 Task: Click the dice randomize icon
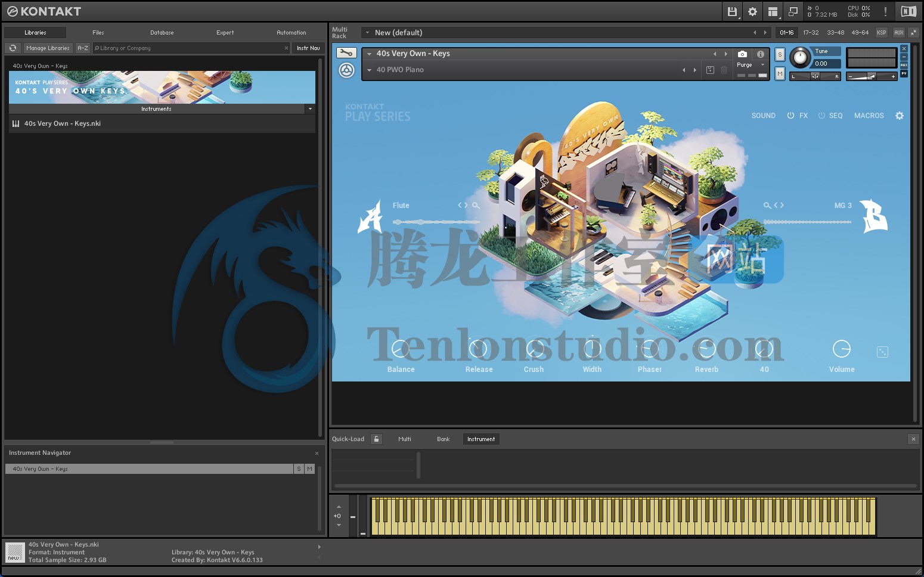pos(883,352)
